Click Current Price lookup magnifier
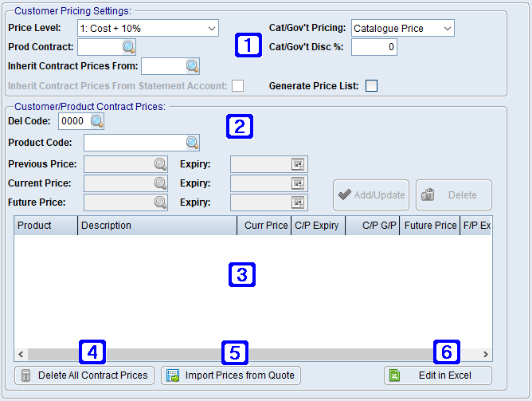This screenshot has width=532, height=401. [x=160, y=183]
